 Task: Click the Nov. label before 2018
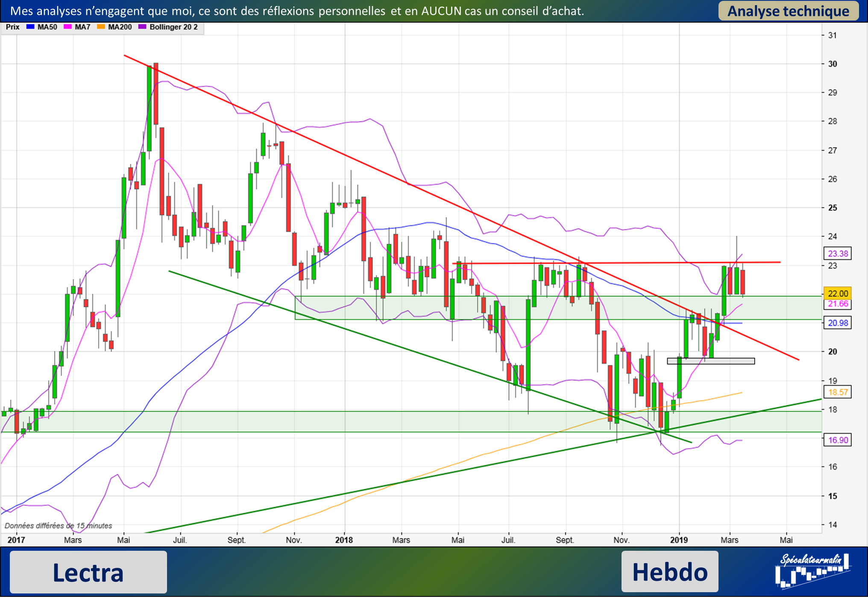293,540
